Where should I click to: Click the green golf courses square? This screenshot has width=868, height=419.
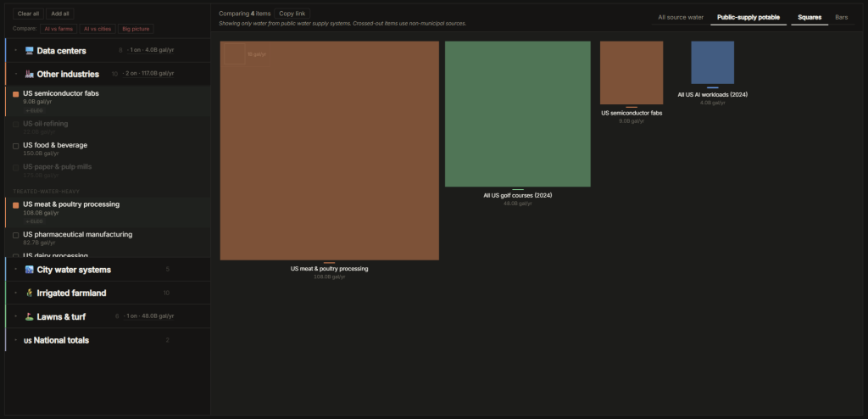click(x=517, y=114)
